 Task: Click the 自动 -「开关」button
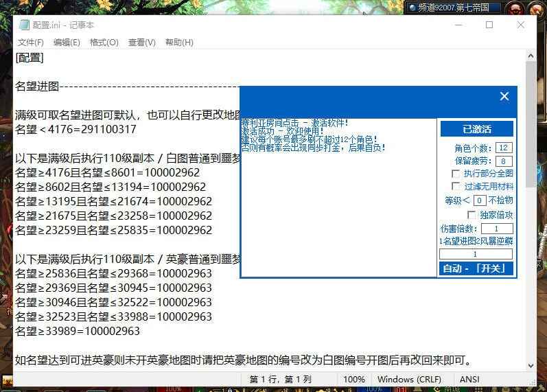pyautogui.click(x=476, y=268)
